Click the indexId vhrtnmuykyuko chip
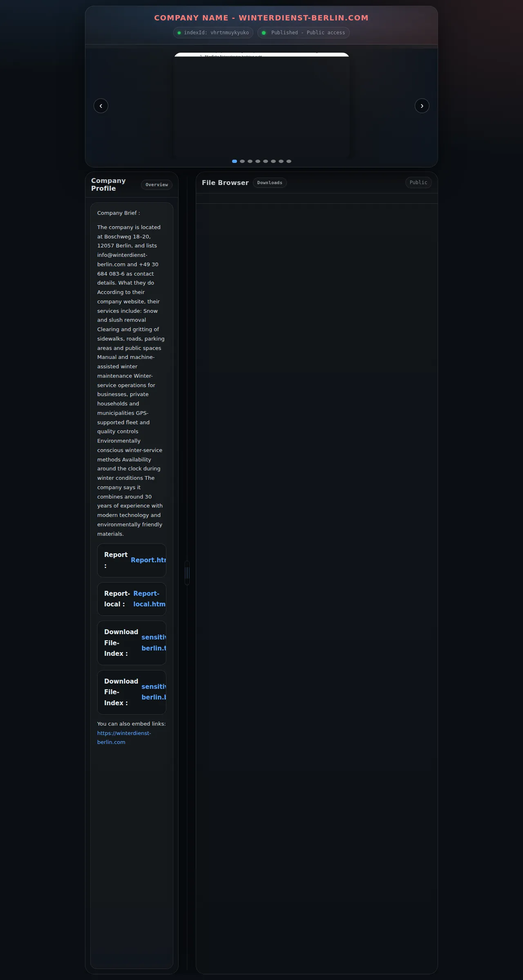 tap(213, 33)
